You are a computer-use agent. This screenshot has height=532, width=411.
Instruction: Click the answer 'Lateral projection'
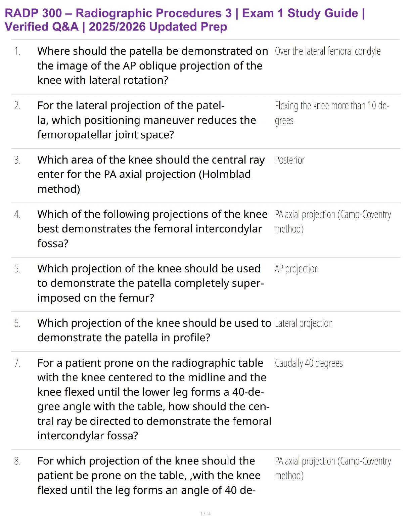[x=304, y=323]
